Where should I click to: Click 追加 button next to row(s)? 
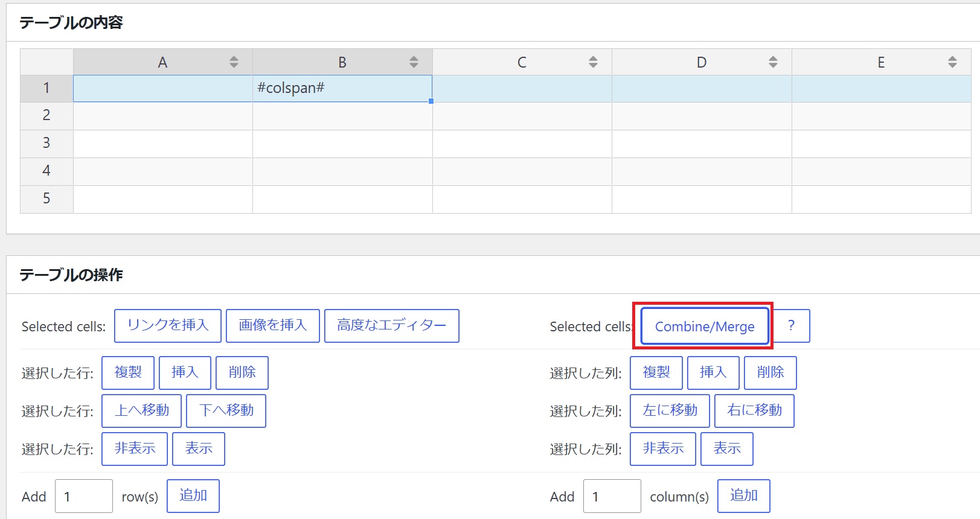coord(193,496)
